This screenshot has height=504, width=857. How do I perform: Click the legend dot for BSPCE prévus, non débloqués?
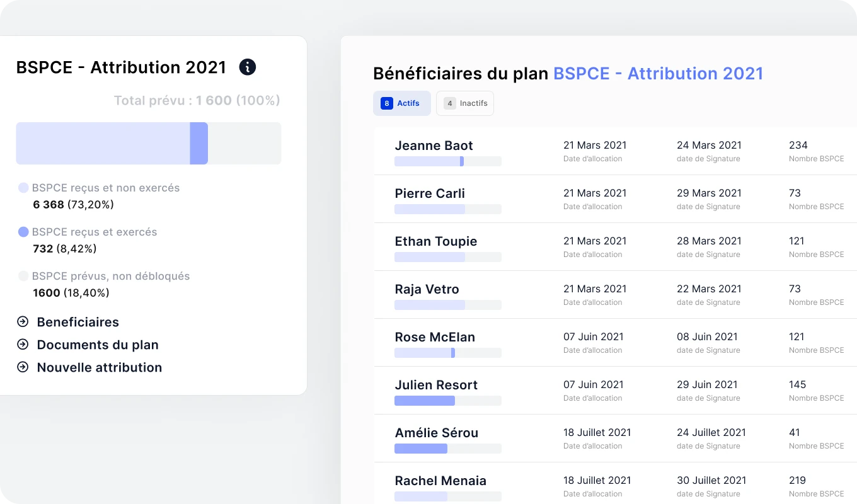coord(22,276)
